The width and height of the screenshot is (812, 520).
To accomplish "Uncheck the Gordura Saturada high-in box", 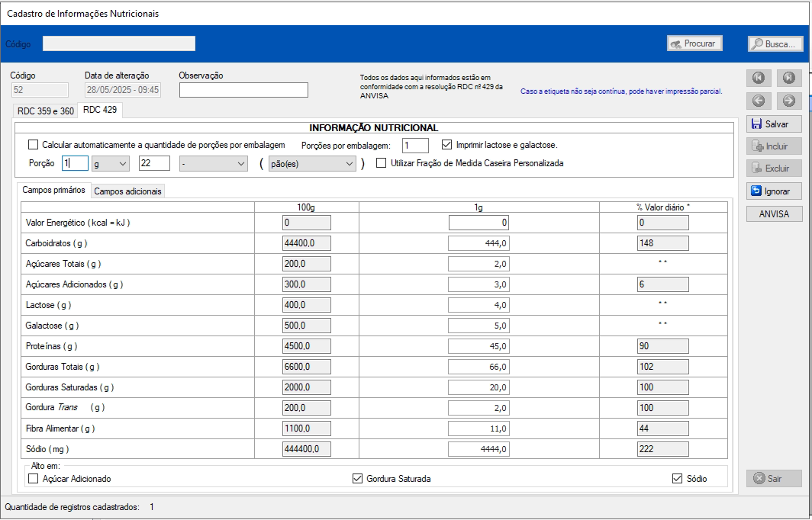I will 357,479.
